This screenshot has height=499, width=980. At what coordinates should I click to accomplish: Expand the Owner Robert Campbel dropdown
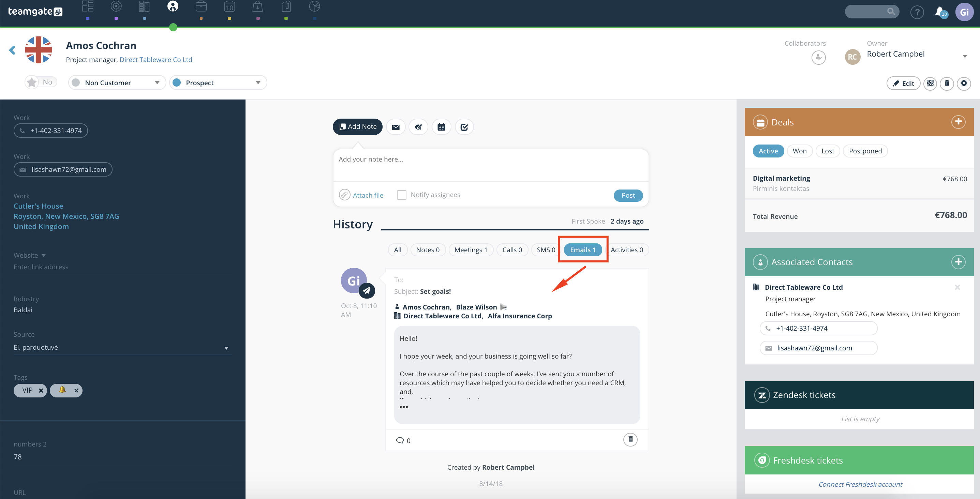point(964,56)
